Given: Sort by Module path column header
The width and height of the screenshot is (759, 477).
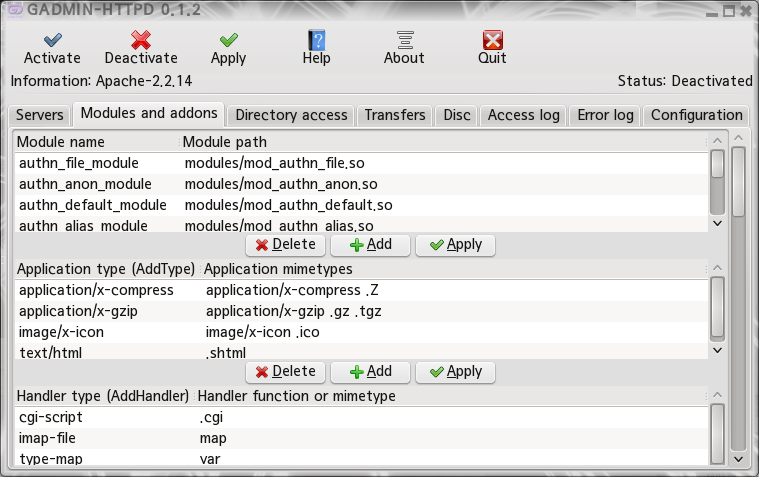Looking at the screenshot, I should pyautogui.click(x=443, y=142).
